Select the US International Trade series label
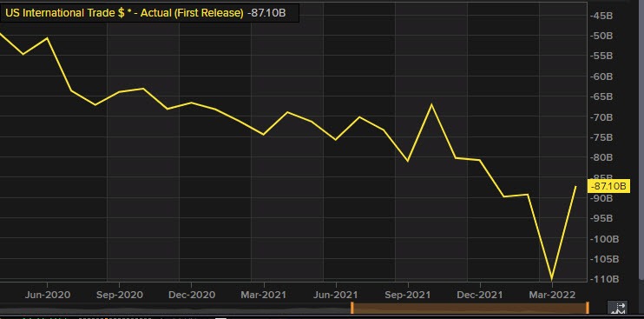The height and width of the screenshot is (319, 644). click(124, 13)
